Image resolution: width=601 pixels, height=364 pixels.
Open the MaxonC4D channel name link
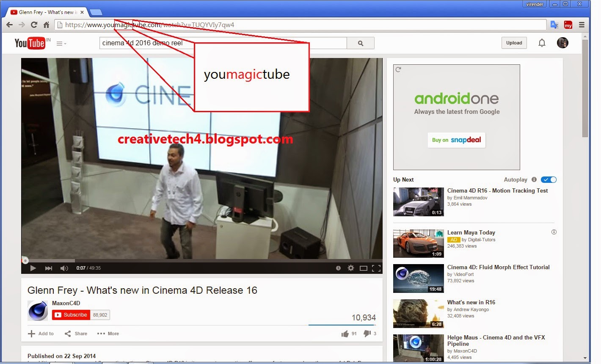[66, 303]
